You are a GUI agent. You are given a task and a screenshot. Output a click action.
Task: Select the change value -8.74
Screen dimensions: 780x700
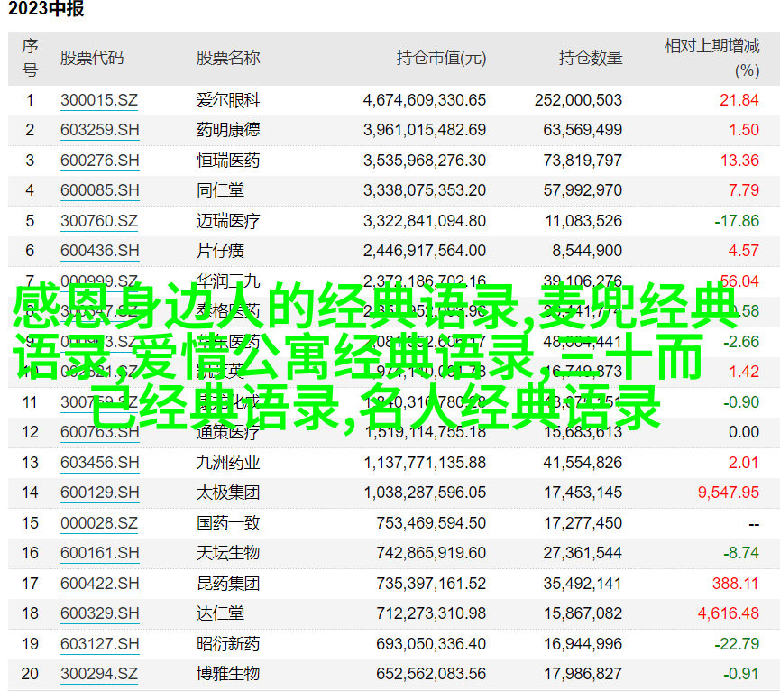(741, 553)
